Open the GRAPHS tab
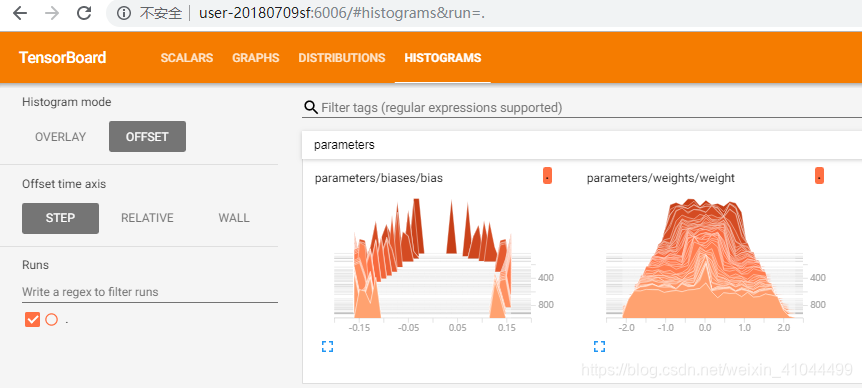The image size is (862, 388). 256,58
